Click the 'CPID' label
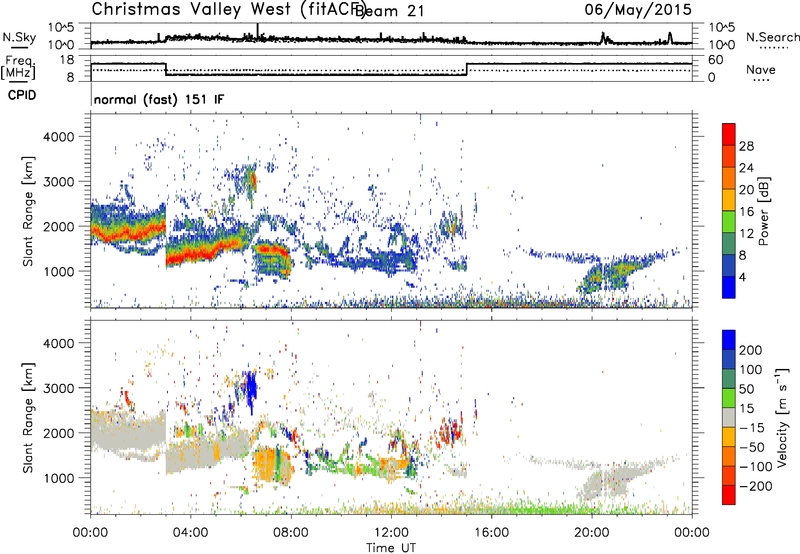This screenshot has height=554, width=800. pos(22,95)
